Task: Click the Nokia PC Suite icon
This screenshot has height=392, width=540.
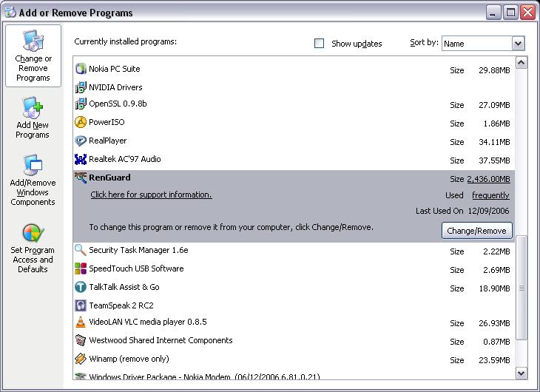Action: point(81,70)
